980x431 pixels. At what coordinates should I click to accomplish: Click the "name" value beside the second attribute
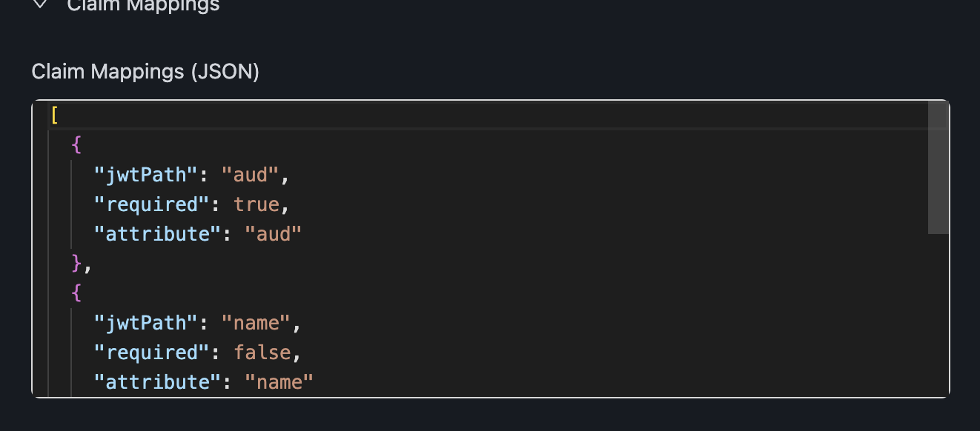tap(279, 382)
